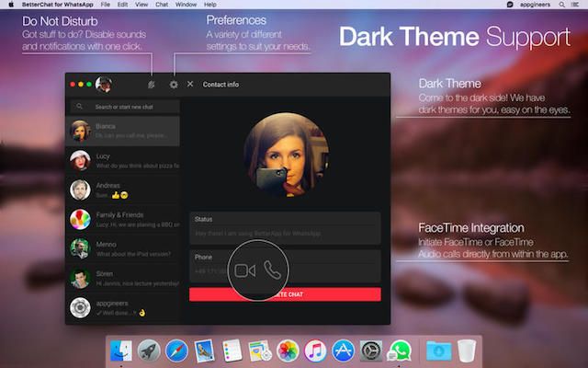Open the Window menu
This screenshot has width=588, height=368.
coord(186,5)
